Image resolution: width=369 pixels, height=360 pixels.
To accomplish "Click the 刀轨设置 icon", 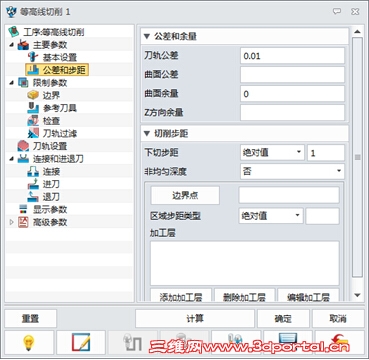I will pos(23,146).
